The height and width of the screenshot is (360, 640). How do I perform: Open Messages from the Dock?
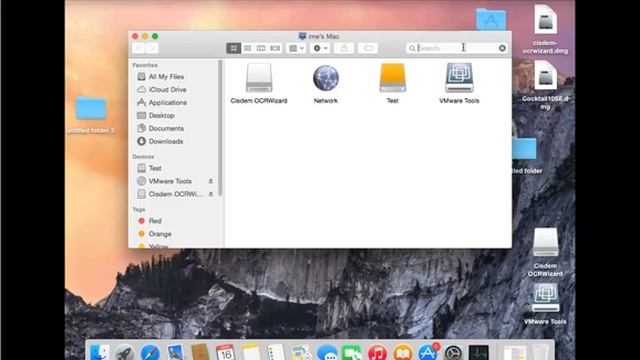[x=327, y=352]
